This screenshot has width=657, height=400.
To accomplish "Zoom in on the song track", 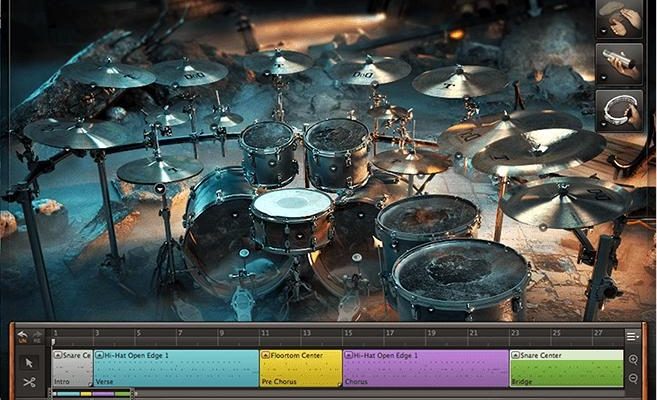I will point(633,359).
